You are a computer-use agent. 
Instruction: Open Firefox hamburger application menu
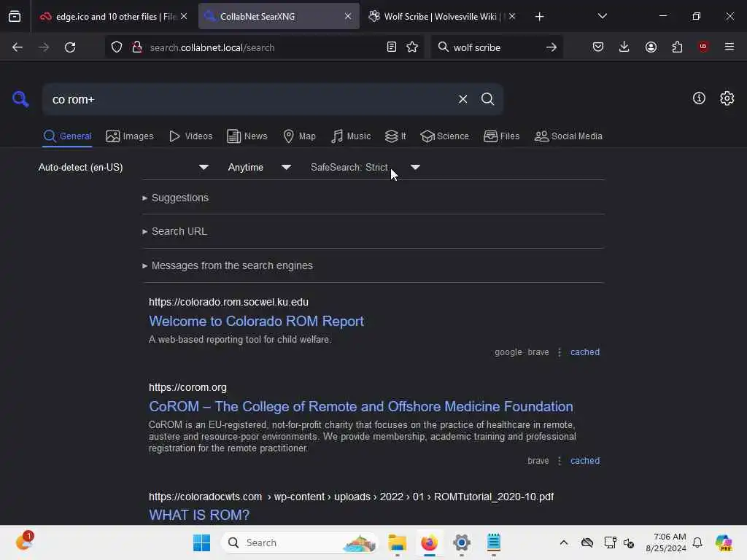tap(729, 47)
